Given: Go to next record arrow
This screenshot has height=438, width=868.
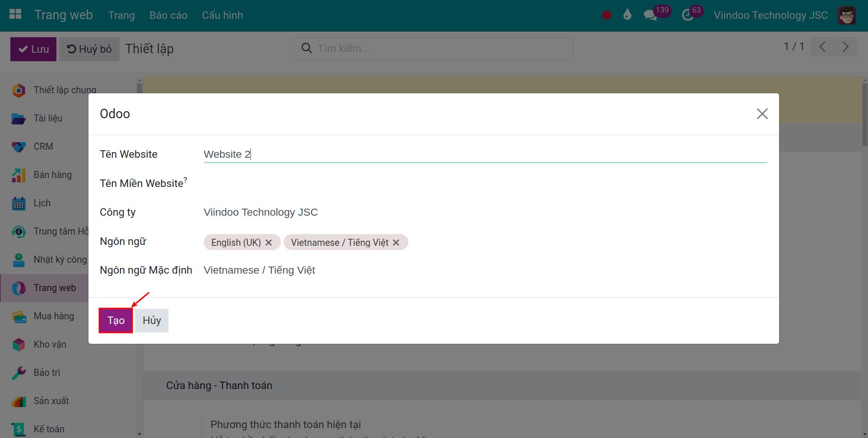Looking at the screenshot, I should pyautogui.click(x=845, y=47).
